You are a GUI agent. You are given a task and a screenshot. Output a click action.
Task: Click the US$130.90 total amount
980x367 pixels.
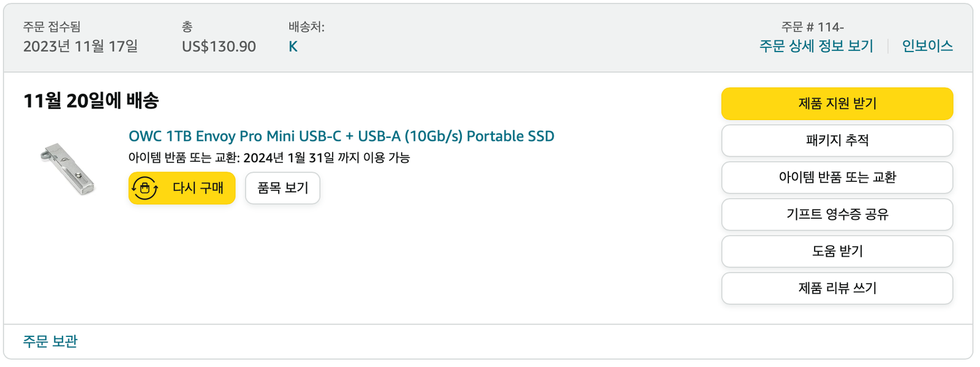(x=219, y=47)
